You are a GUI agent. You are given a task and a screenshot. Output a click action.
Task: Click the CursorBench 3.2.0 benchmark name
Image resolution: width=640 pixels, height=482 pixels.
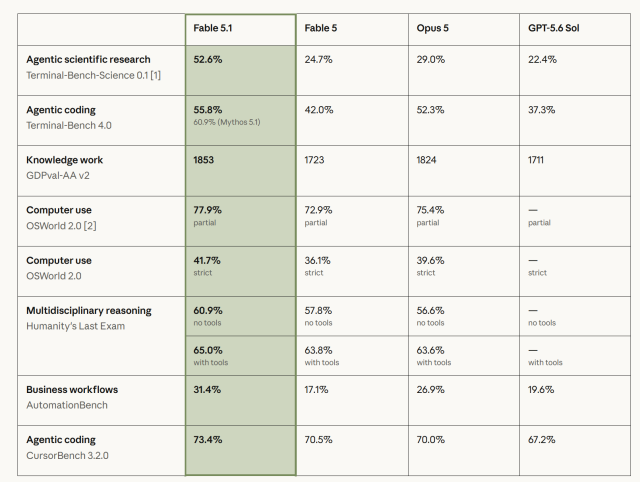(67, 455)
